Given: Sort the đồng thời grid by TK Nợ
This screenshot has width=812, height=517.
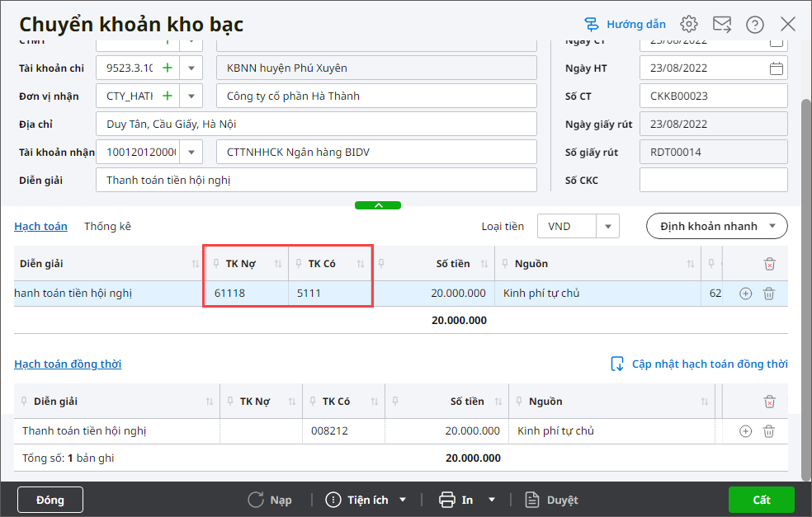Looking at the screenshot, I should [x=292, y=402].
